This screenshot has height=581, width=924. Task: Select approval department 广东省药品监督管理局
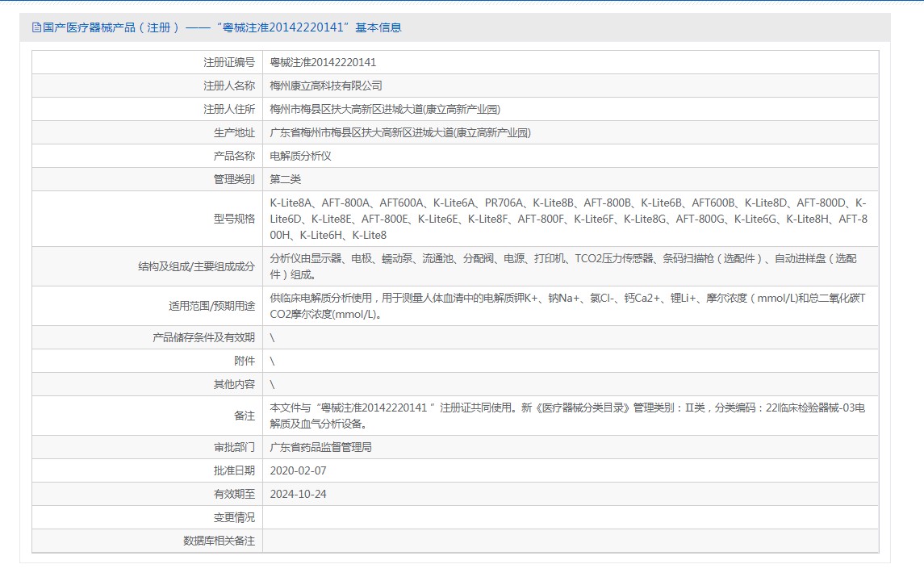320,447
